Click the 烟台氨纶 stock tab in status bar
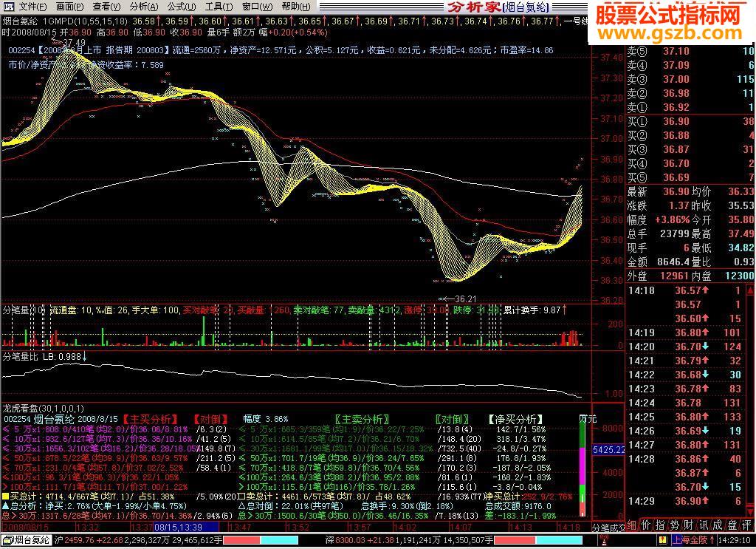The height and width of the screenshot is (549, 756). pos(27,540)
